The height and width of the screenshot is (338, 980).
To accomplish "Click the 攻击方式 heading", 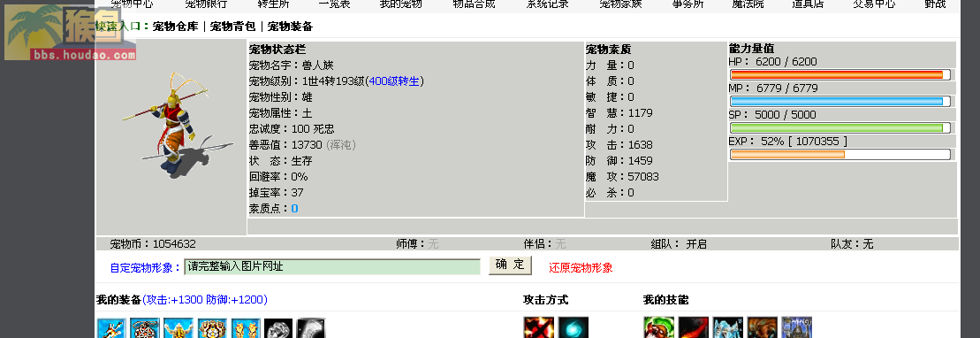I will tap(545, 300).
